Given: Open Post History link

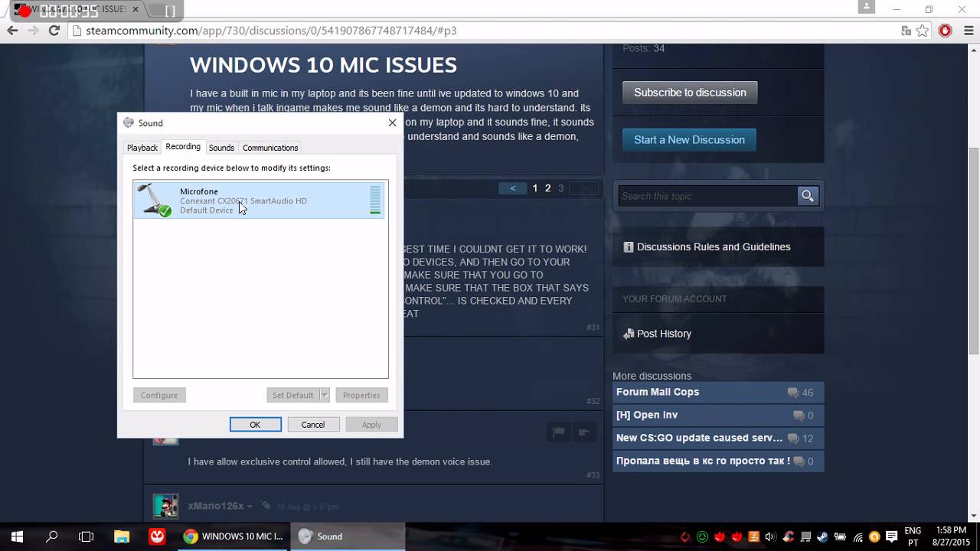Looking at the screenshot, I should 664,334.
